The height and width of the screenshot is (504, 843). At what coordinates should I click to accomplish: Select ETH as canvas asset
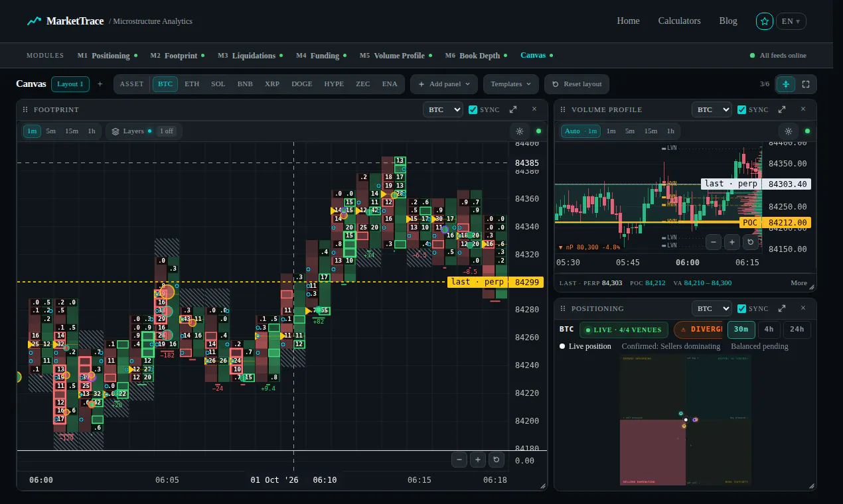192,84
